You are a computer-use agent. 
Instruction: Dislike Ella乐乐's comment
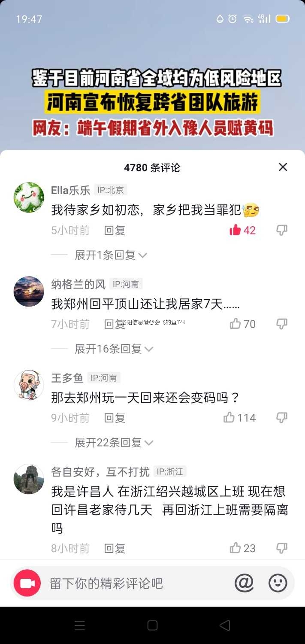pyautogui.click(x=282, y=231)
